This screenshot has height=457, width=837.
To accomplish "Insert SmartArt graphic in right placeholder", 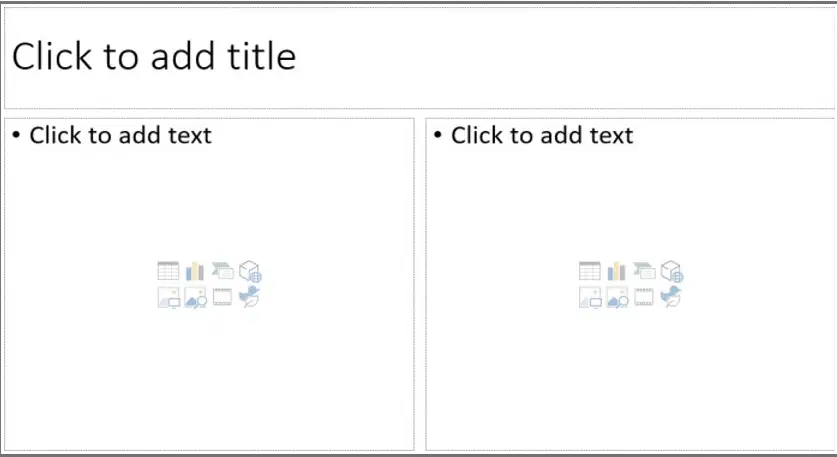I will point(644,271).
